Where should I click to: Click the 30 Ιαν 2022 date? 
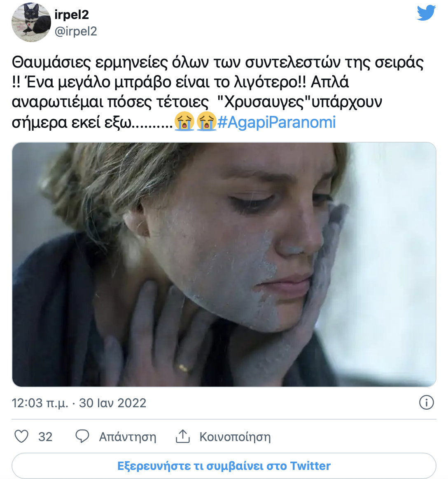pos(112,403)
